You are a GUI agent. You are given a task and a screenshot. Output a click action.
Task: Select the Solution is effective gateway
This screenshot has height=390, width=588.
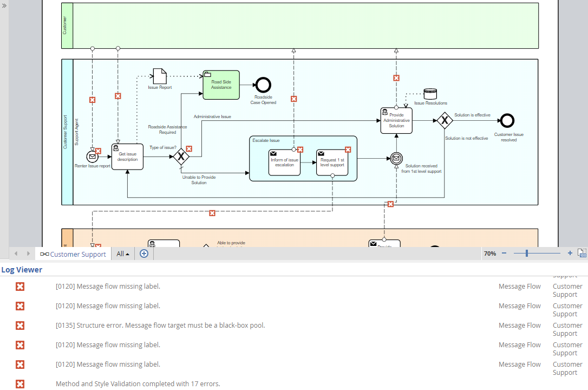point(445,121)
